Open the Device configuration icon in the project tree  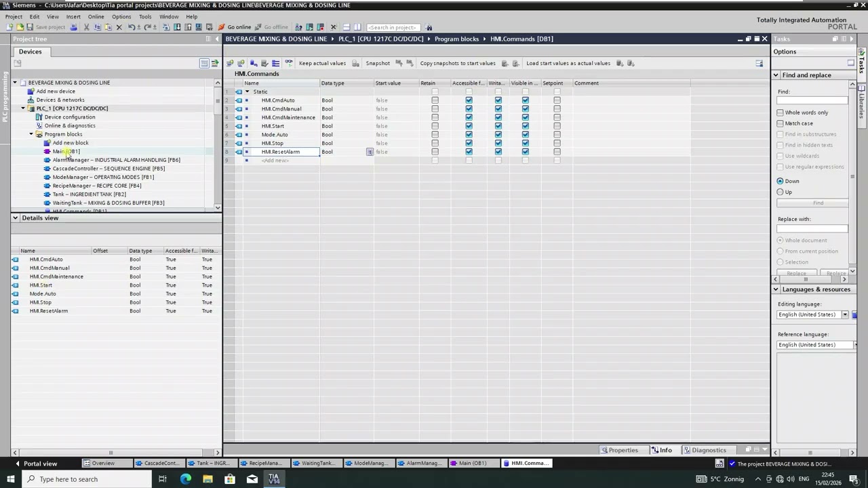click(39, 117)
